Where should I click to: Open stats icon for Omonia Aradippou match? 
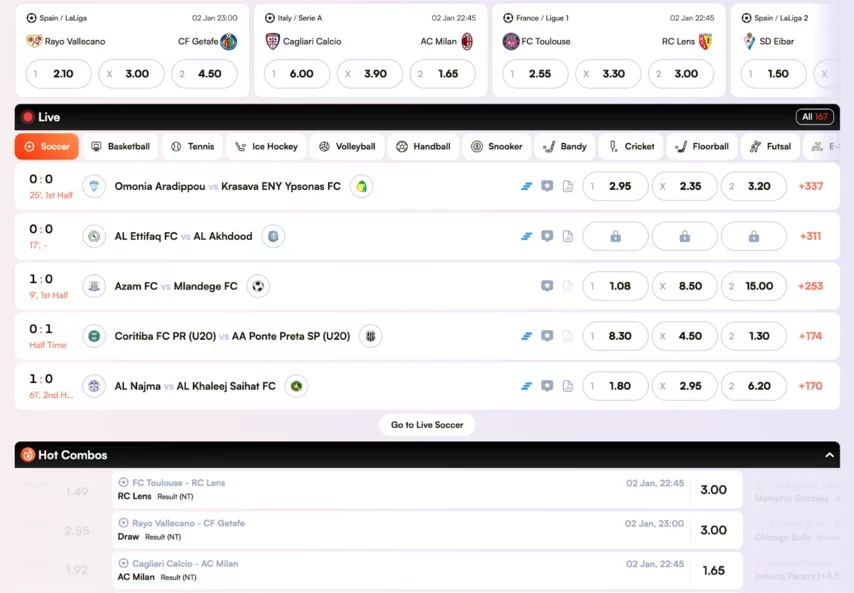point(527,186)
